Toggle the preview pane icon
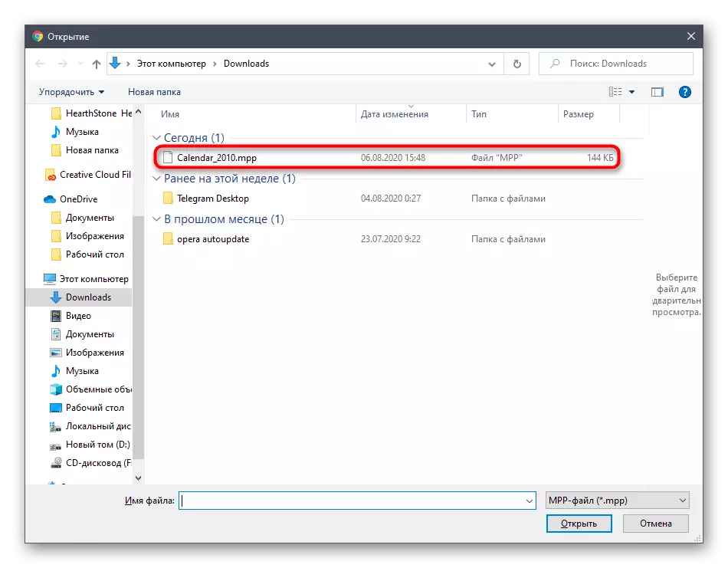The width and height of the screenshot is (728, 568). (657, 92)
